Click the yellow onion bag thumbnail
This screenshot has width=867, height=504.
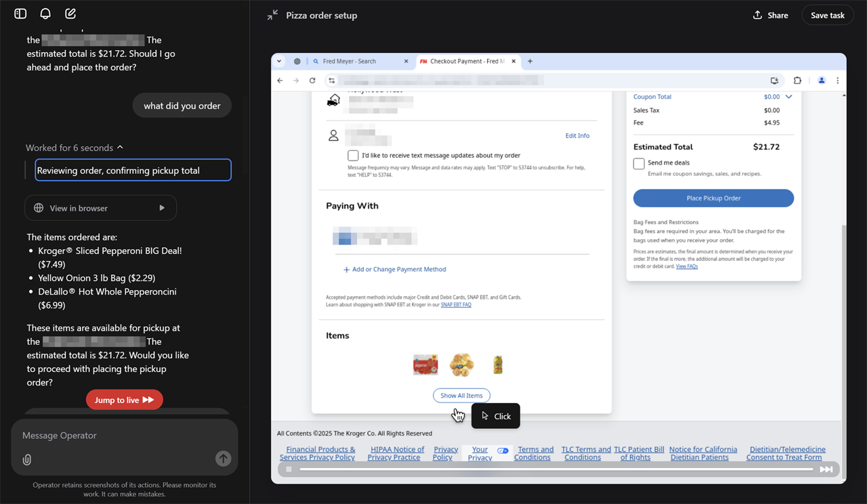461,364
